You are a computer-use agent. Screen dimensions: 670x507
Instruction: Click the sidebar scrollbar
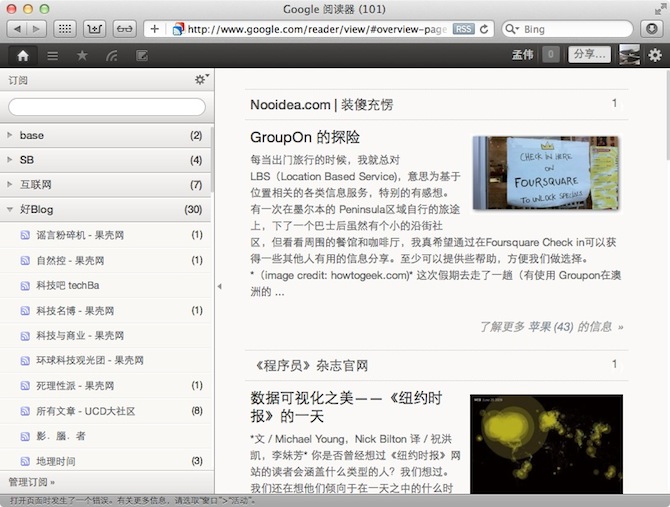tap(212, 158)
